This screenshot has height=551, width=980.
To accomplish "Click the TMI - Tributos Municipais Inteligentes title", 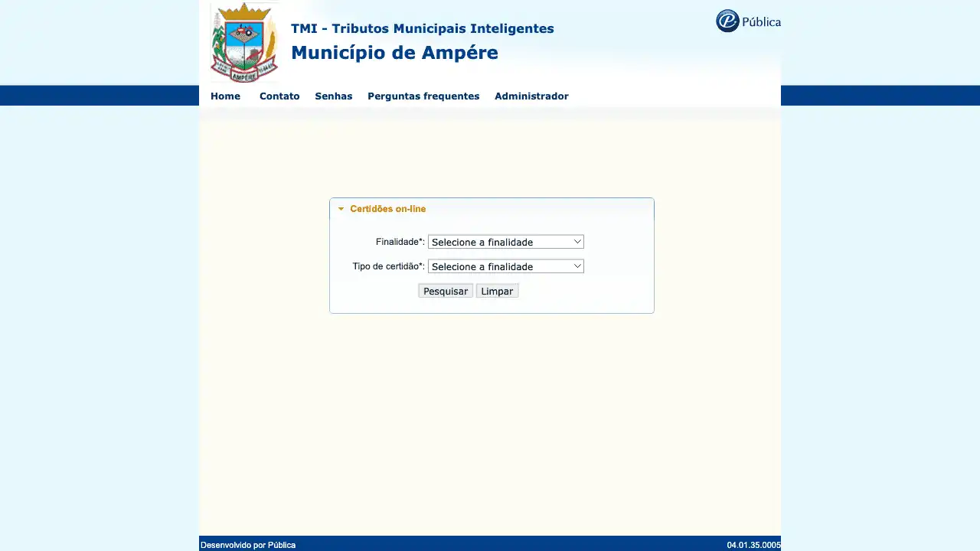I will coord(422,28).
